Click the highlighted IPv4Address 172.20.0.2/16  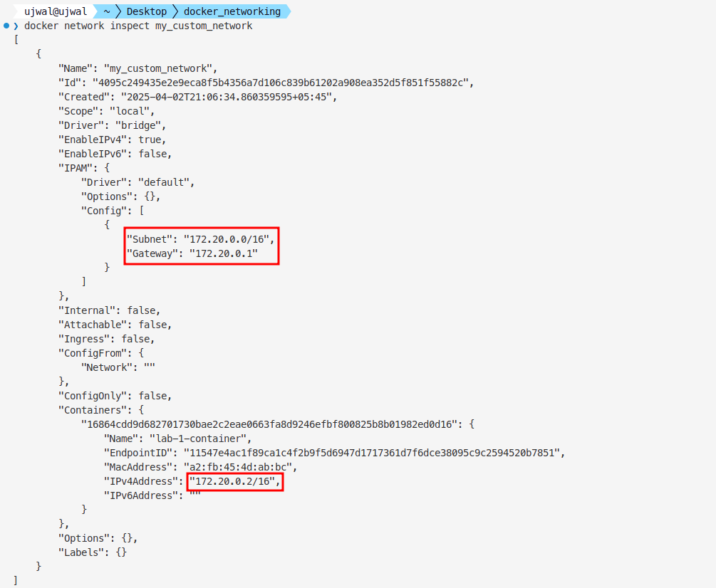[x=234, y=481]
